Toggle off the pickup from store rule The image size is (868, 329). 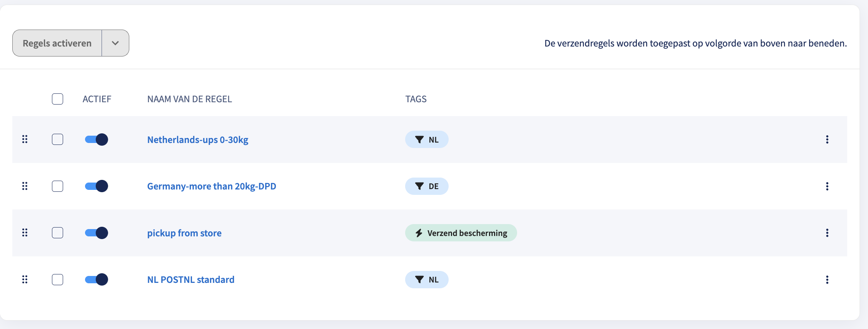(x=97, y=233)
